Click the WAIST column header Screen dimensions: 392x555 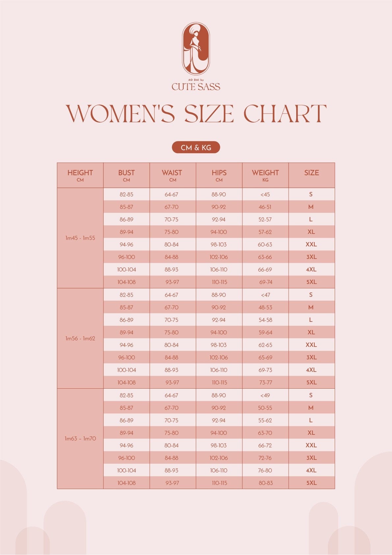172,175
